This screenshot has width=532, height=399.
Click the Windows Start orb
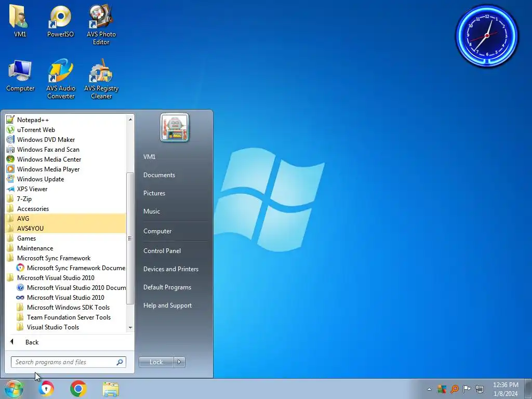tap(14, 389)
